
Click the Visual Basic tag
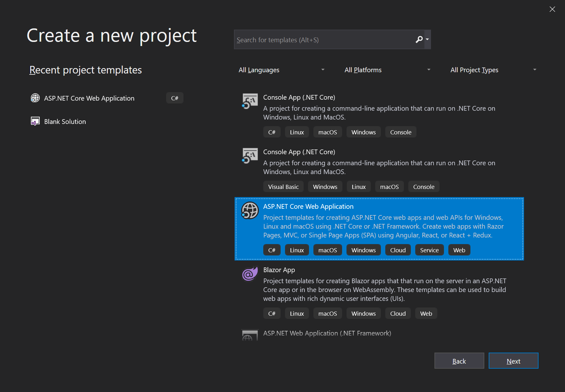283,187
